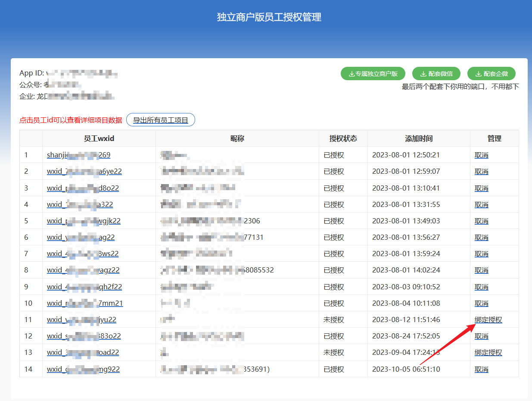532x401 pixels.
Task: Open employee wxid link in row 1
Action: click(78, 155)
